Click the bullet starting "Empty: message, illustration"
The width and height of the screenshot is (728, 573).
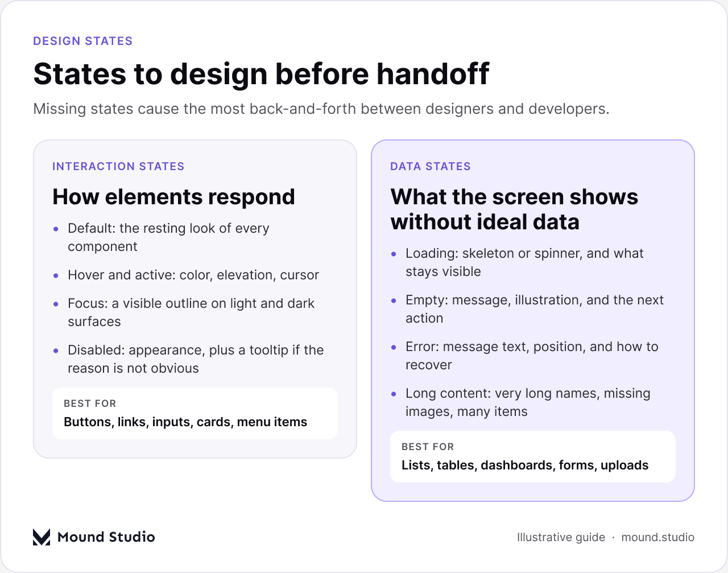tap(535, 309)
